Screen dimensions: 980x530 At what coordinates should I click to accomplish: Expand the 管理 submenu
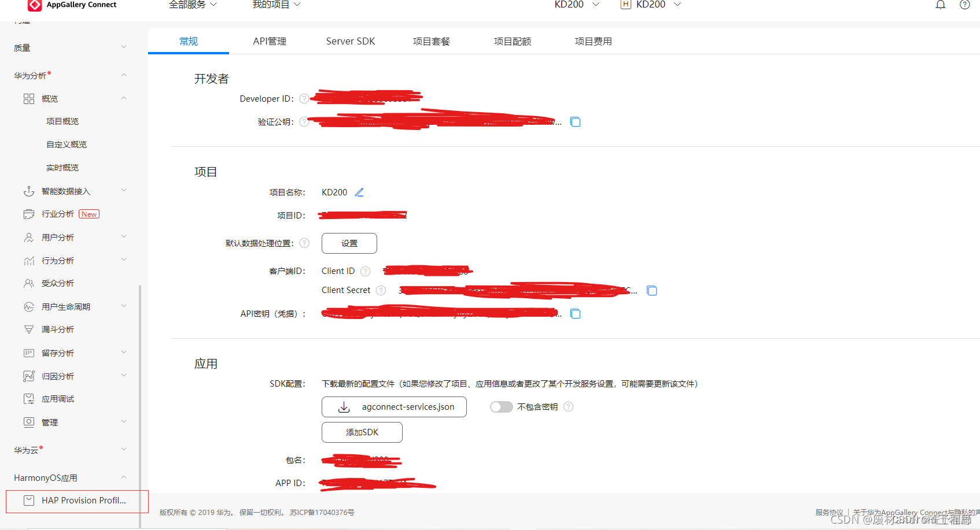click(123, 422)
